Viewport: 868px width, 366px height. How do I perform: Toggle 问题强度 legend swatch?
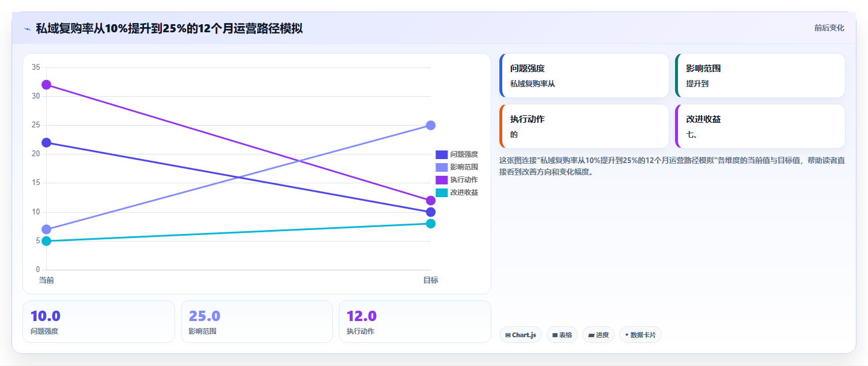(x=441, y=154)
